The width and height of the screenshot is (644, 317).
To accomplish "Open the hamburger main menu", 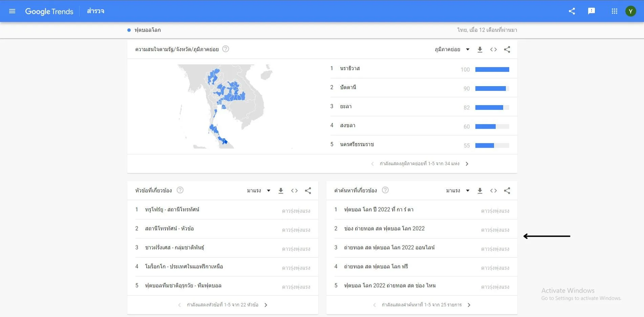I will (12, 11).
